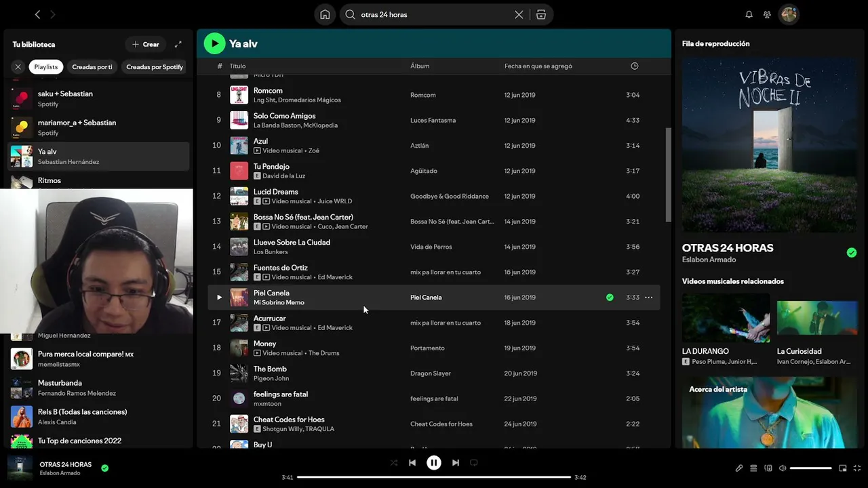
Task: Select the song title 'Solo Como Amigos'
Action: pos(284,116)
